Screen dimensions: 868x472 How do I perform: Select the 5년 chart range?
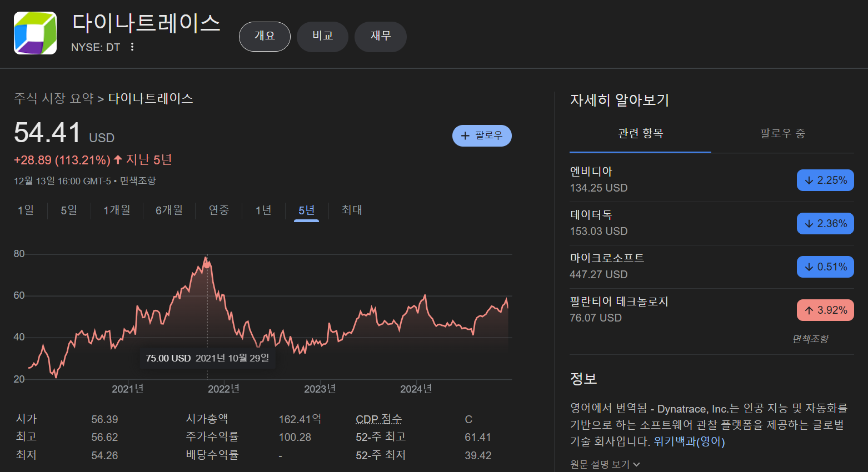pyautogui.click(x=306, y=210)
